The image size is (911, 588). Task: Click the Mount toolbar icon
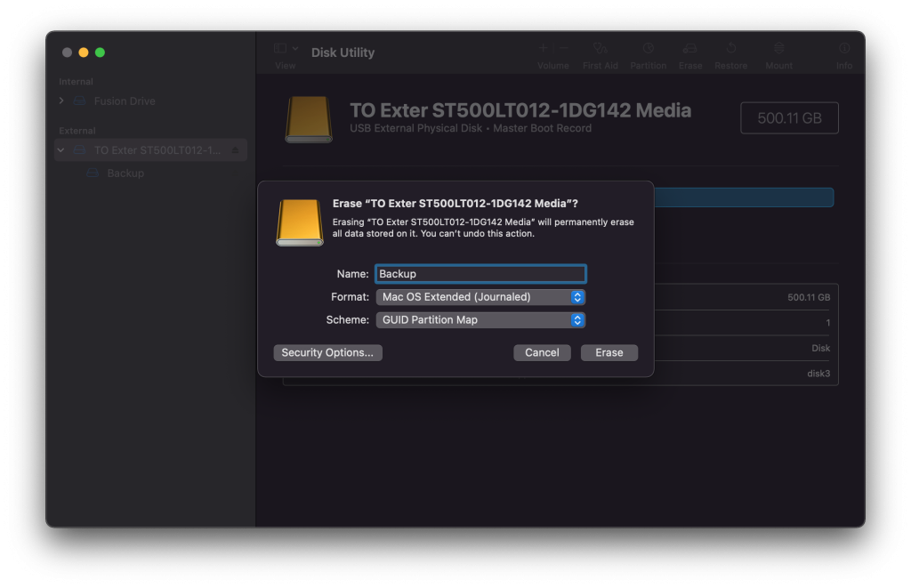[778, 48]
